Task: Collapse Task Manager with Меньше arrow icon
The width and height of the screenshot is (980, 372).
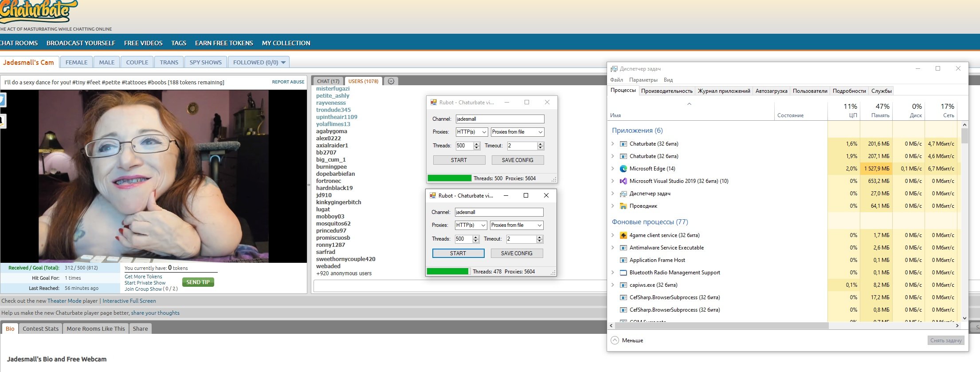Action: click(615, 340)
